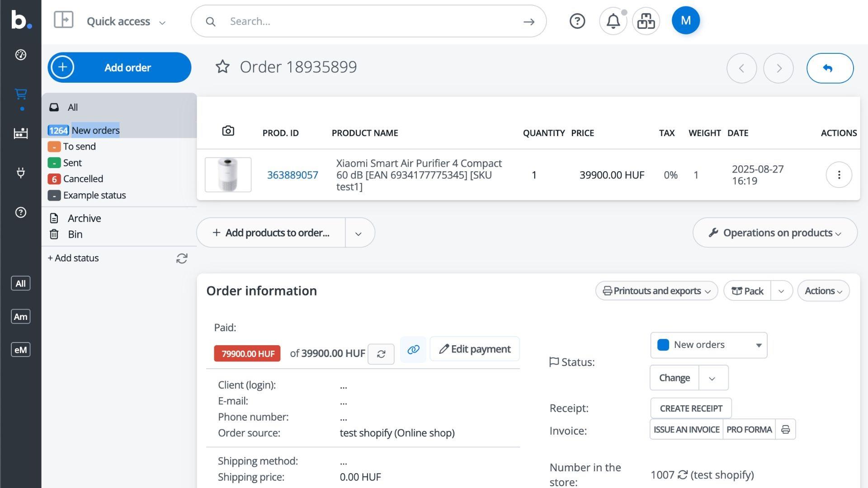Click the + Add status link
This screenshot has width=868, height=488.
[x=73, y=258]
